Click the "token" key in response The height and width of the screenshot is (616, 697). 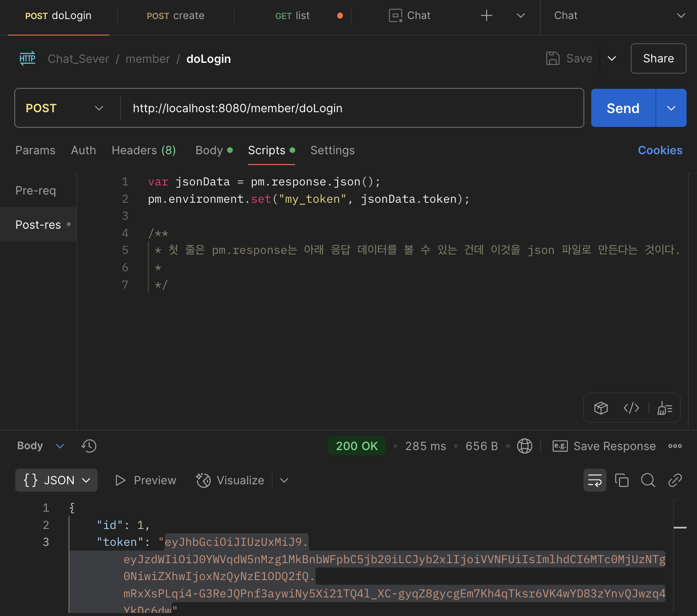[x=120, y=542]
